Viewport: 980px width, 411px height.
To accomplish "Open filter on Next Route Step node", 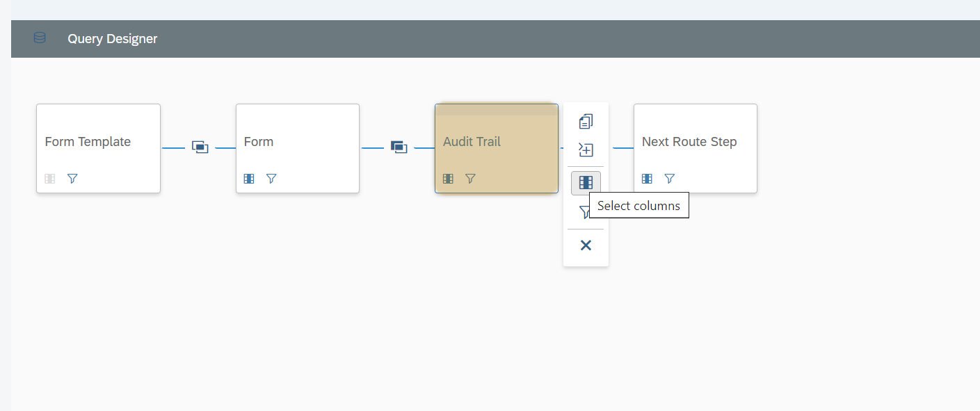I will (669, 179).
